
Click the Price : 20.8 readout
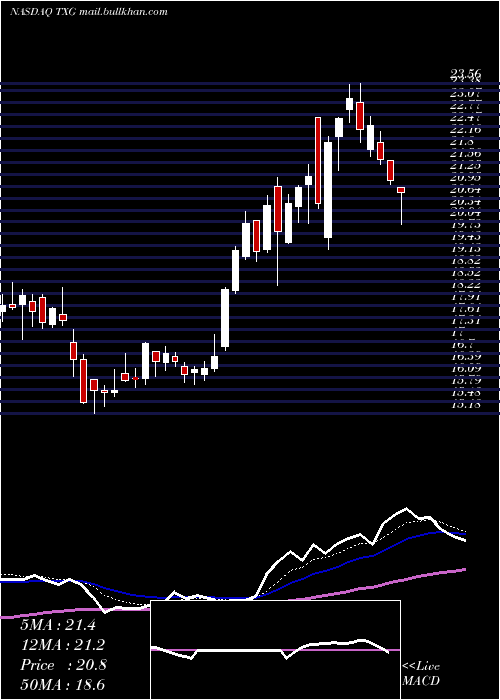pyautogui.click(x=63, y=665)
